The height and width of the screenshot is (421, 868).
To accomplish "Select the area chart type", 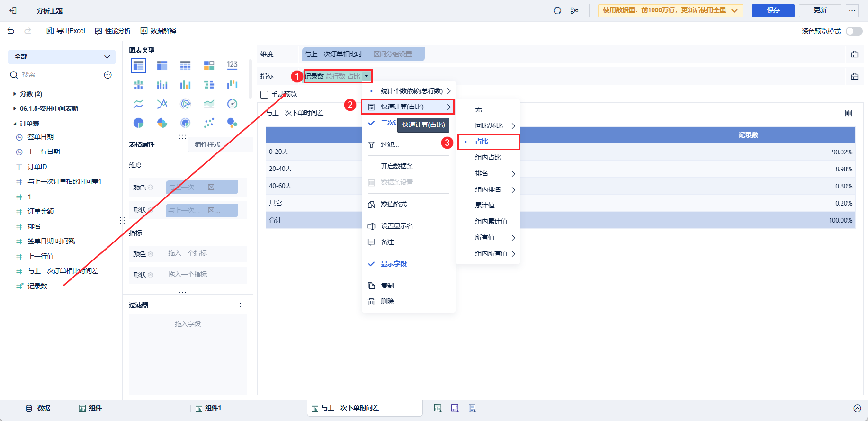I will tap(209, 104).
